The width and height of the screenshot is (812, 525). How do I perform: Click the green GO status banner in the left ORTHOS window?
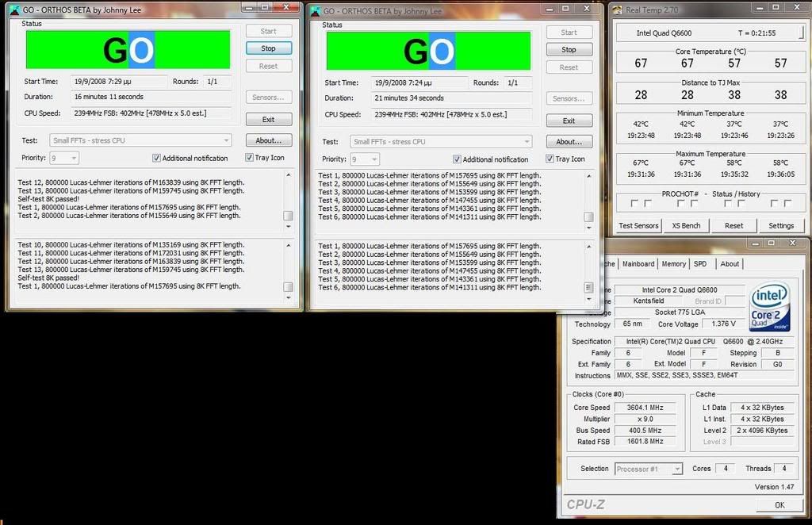128,50
